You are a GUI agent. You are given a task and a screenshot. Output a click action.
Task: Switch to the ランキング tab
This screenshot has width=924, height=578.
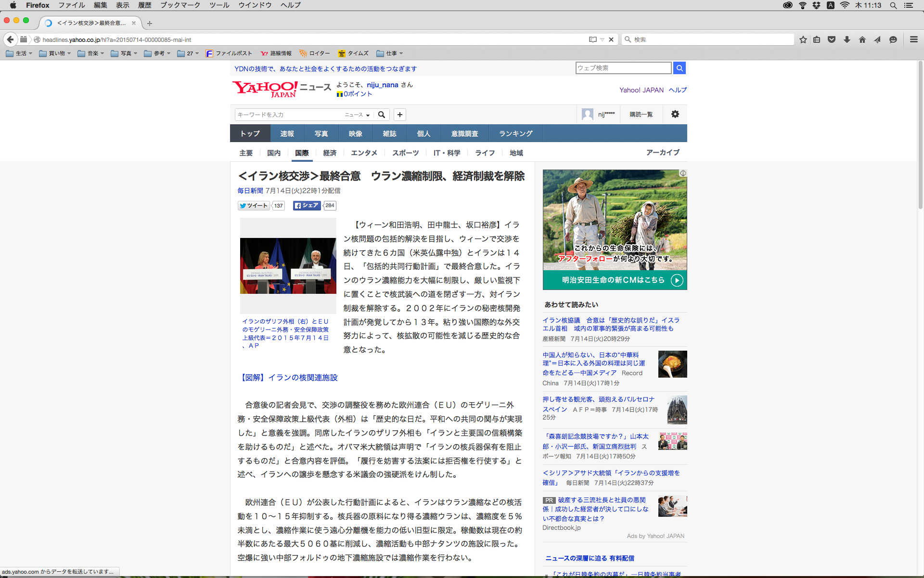[515, 133]
